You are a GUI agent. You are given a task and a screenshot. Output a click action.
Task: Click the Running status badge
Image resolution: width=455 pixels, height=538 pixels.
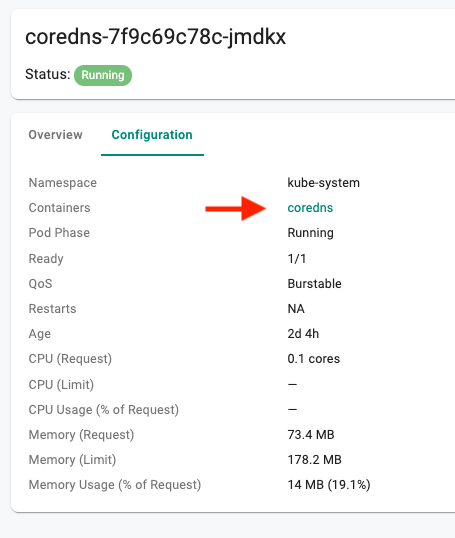coord(103,75)
